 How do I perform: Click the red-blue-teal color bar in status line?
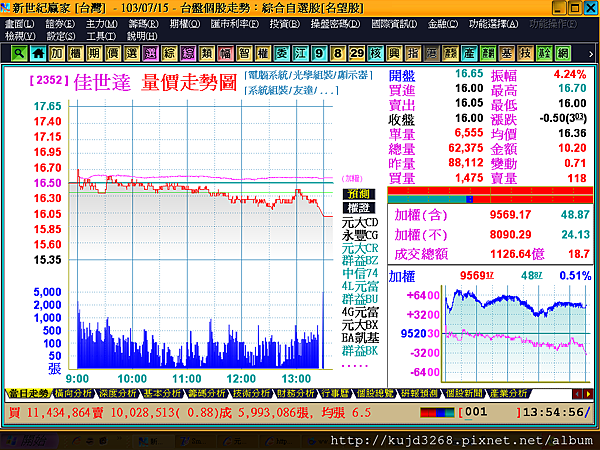click(x=437, y=412)
